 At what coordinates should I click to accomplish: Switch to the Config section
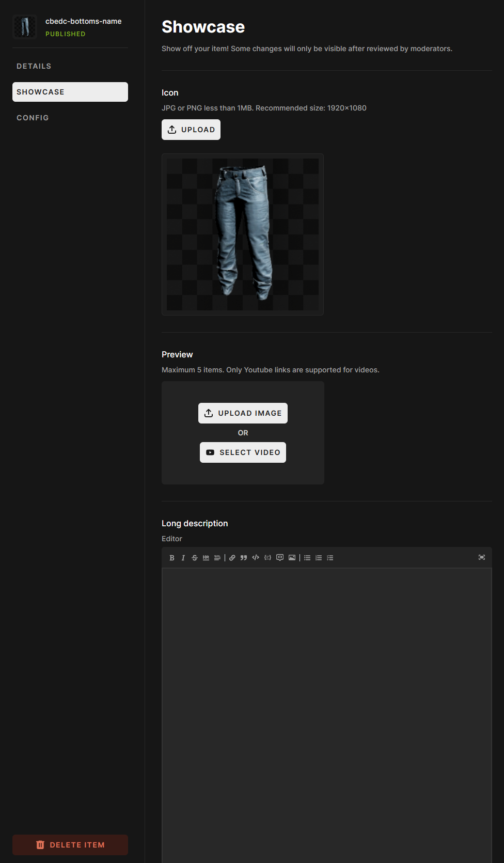coord(33,118)
